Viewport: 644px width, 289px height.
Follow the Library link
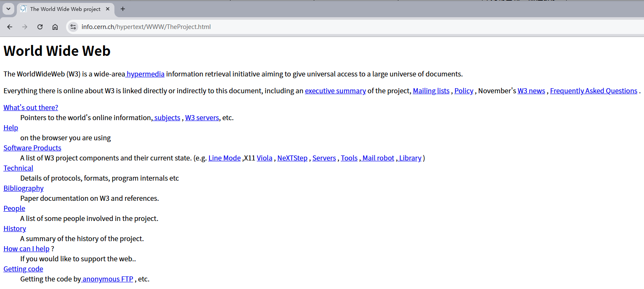coord(409,158)
